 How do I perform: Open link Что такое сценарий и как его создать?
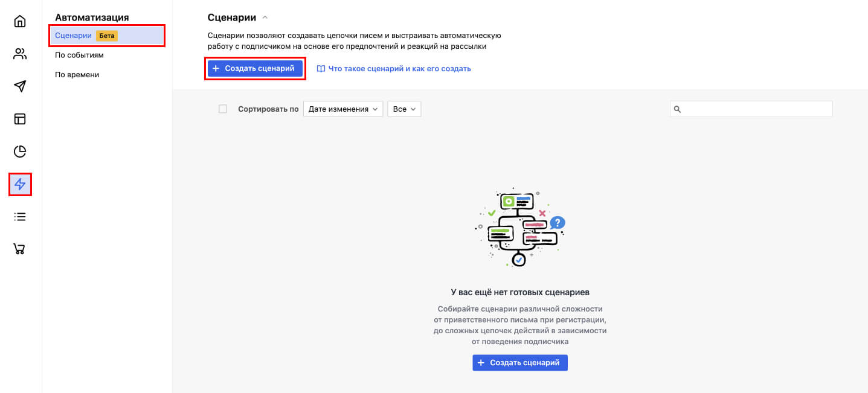click(x=398, y=68)
